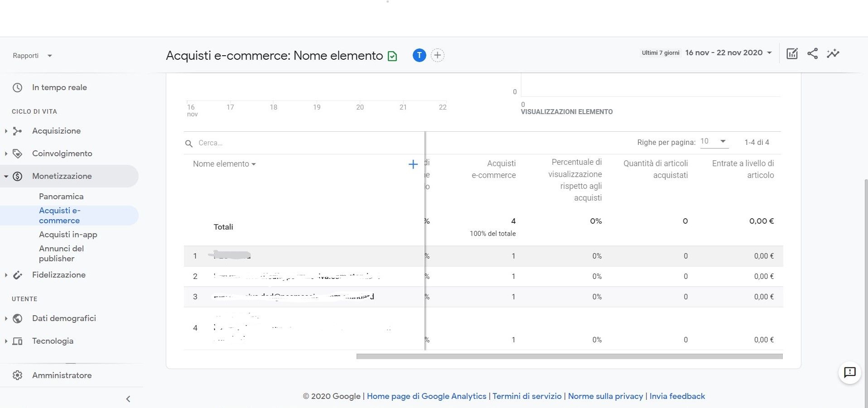868x408 pixels.
Task: Click Ultimi 7 giorni label
Action: click(661, 53)
